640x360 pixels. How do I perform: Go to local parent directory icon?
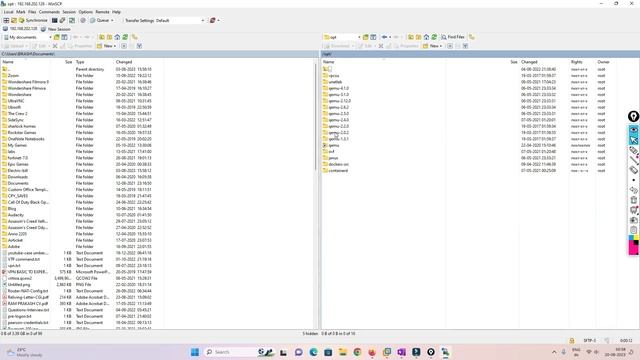click(x=102, y=37)
